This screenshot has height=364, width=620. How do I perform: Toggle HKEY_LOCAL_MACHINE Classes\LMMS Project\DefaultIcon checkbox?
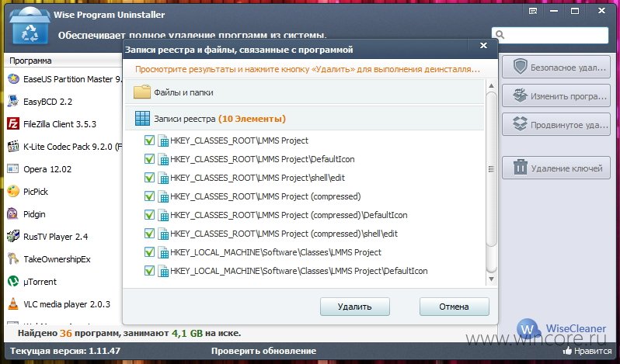(x=149, y=270)
